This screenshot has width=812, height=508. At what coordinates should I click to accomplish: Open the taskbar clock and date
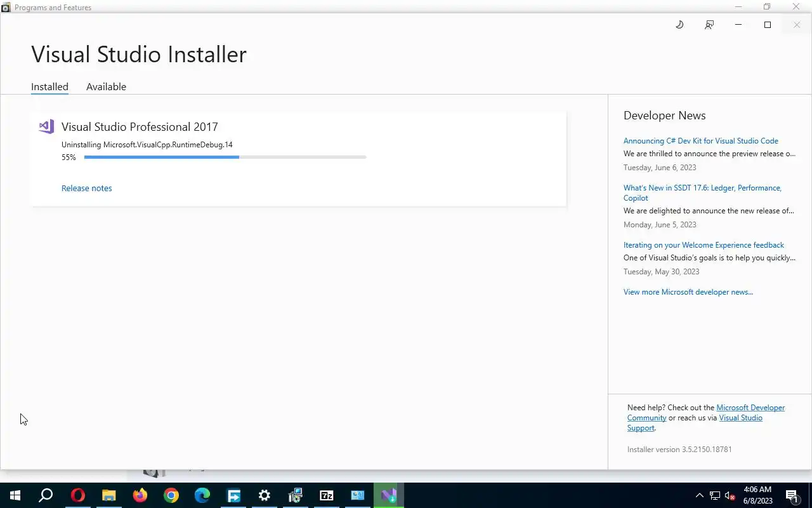click(x=758, y=495)
